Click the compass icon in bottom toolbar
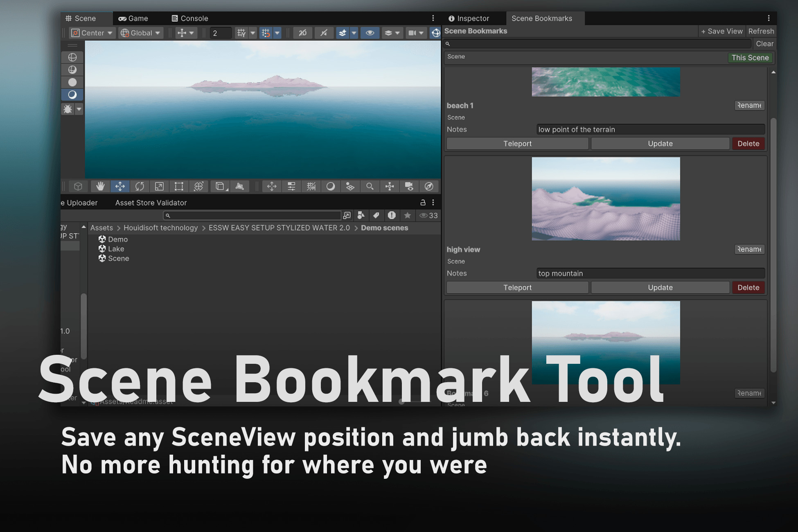 (x=428, y=187)
